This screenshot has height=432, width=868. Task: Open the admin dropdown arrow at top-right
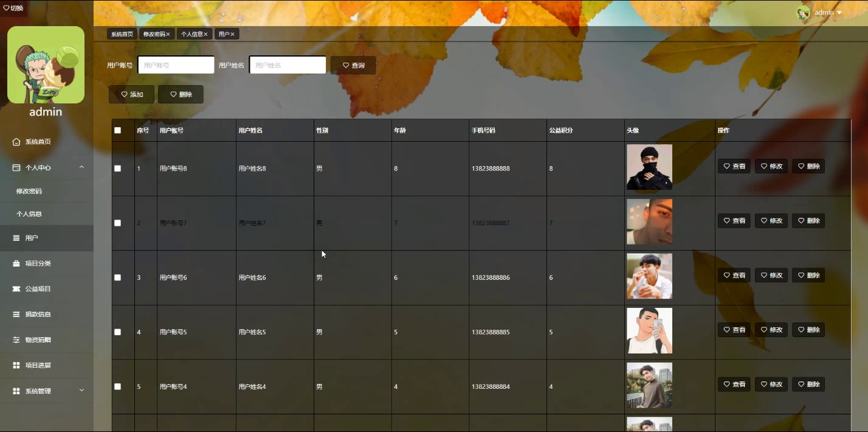[x=839, y=13]
